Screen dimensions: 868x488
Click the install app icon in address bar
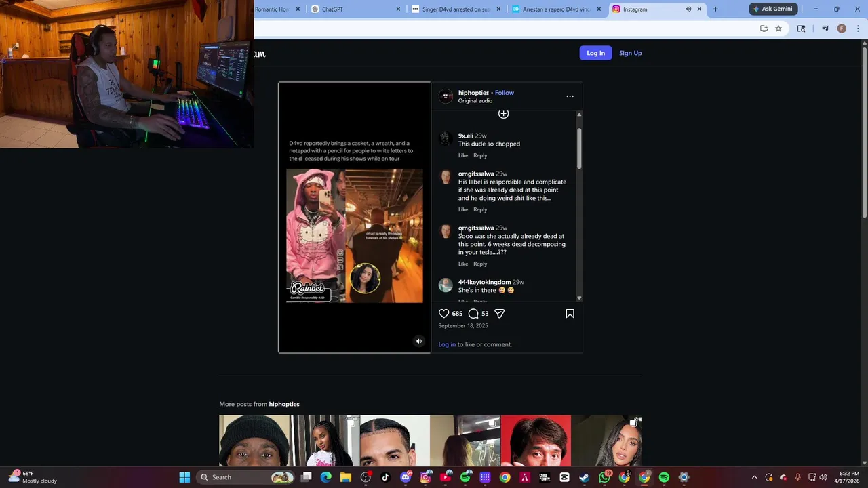[x=764, y=28]
